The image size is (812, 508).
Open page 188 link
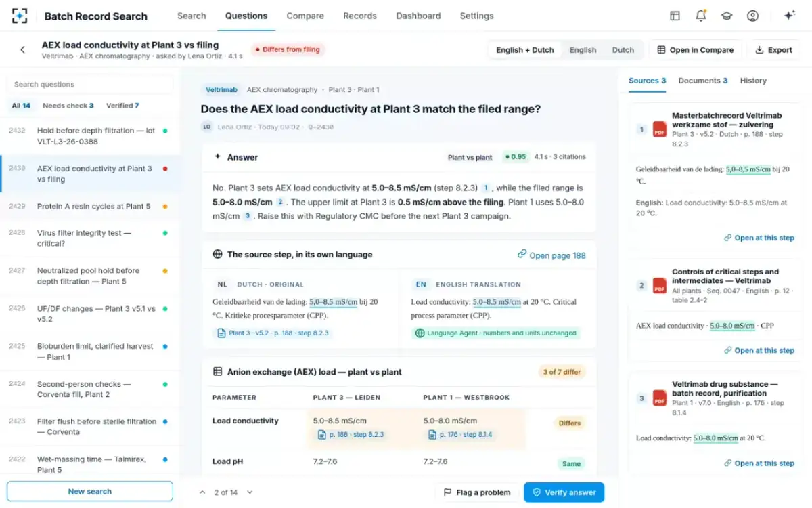pyautogui.click(x=551, y=255)
